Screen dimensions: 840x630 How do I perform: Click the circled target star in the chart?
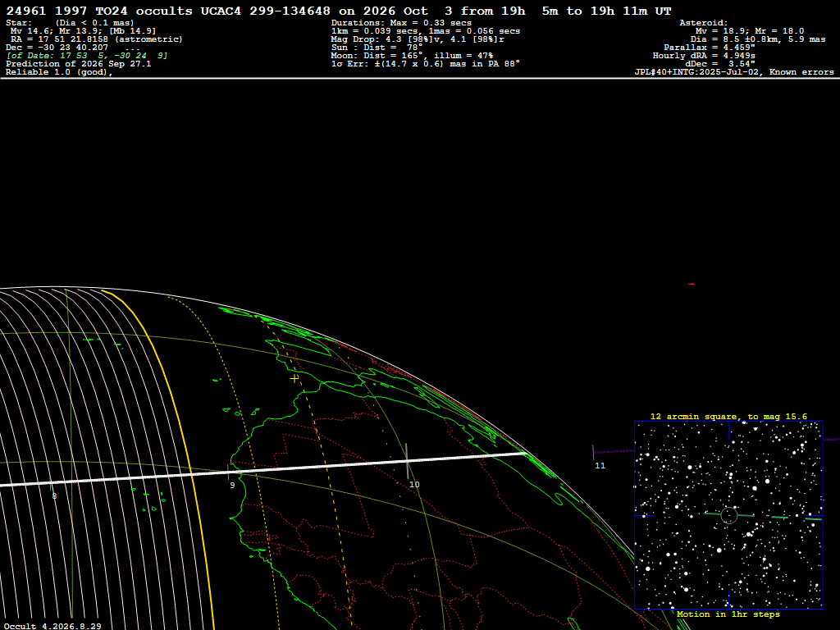click(729, 515)
